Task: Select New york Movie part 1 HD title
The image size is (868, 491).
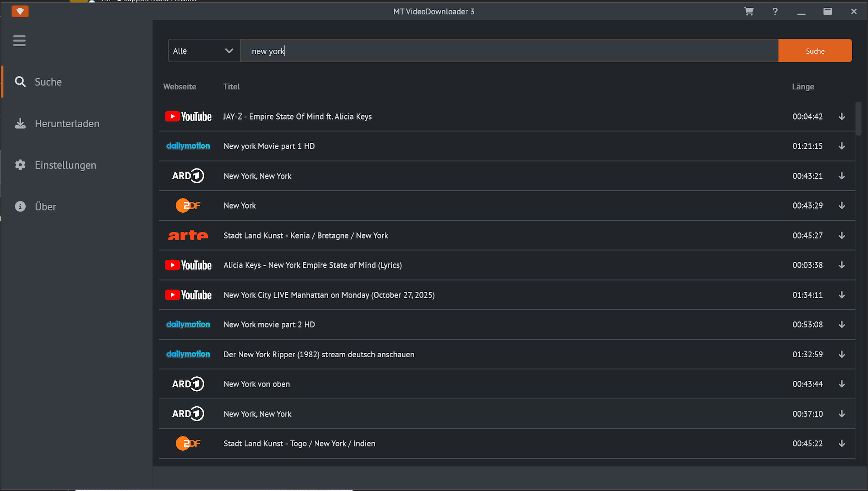Action: (269, 146)
